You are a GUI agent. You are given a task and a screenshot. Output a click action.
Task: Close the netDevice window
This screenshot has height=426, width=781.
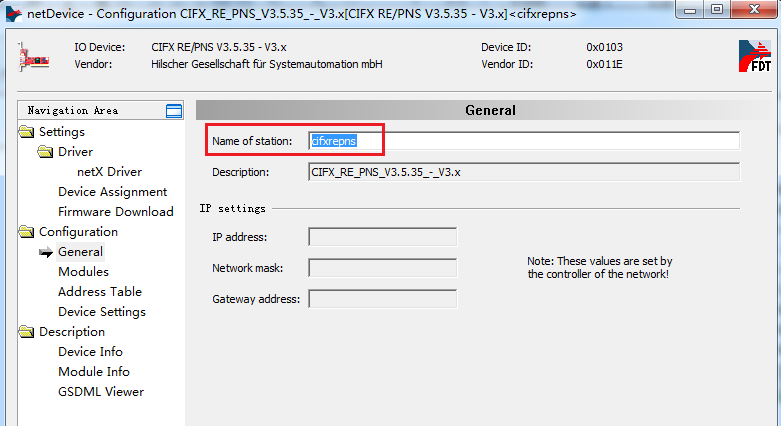[754, 10]
